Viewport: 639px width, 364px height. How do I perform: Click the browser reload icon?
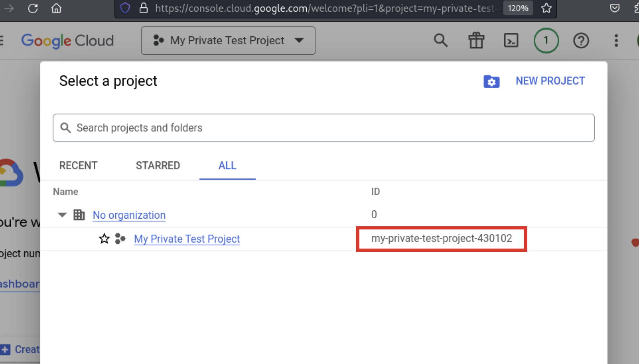pyautogui.click(x=33, y=8)
